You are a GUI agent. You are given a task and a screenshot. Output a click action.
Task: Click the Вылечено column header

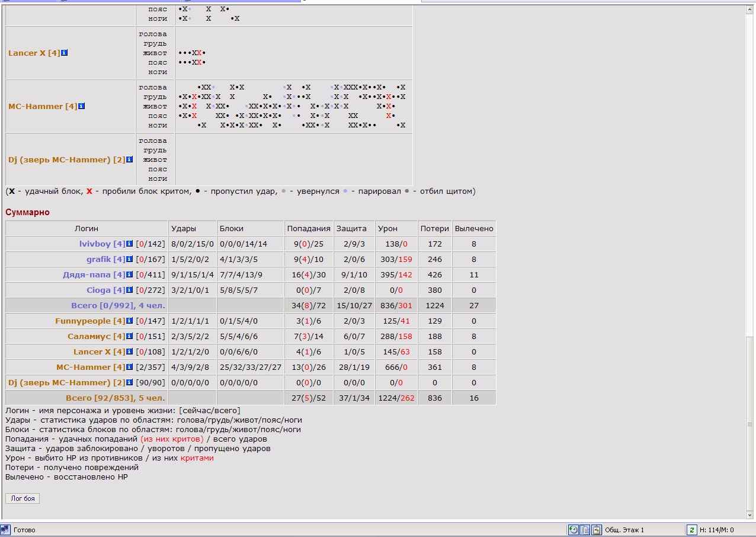(474, 228)
